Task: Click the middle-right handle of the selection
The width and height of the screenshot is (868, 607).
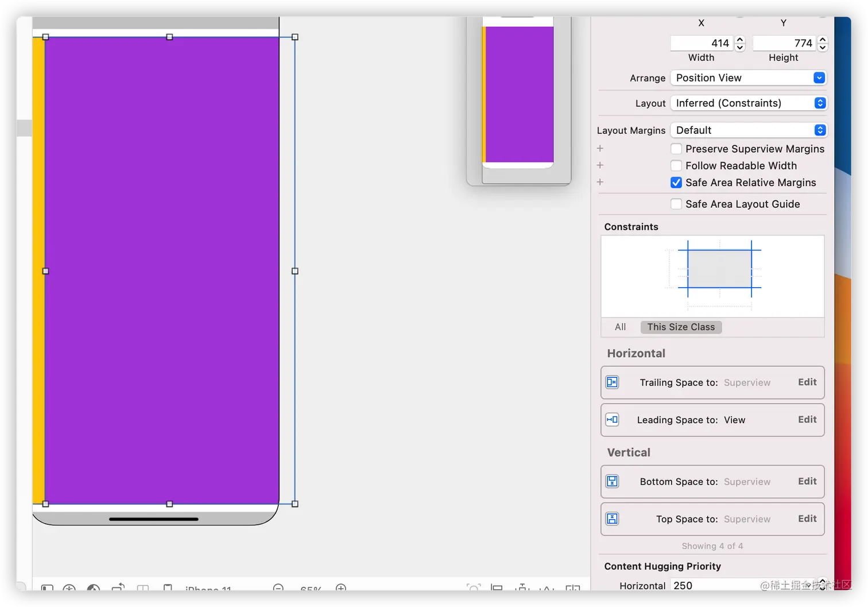Action: coord(295,271)
